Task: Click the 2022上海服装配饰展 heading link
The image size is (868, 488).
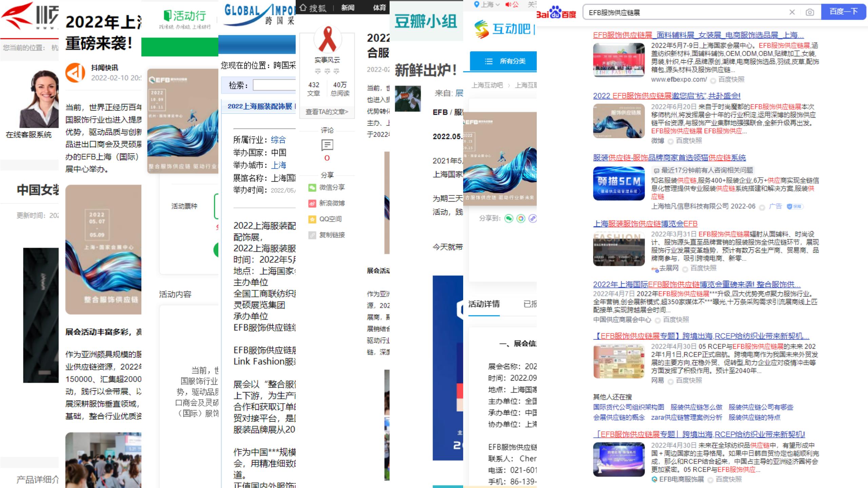Action: (260, 106)
